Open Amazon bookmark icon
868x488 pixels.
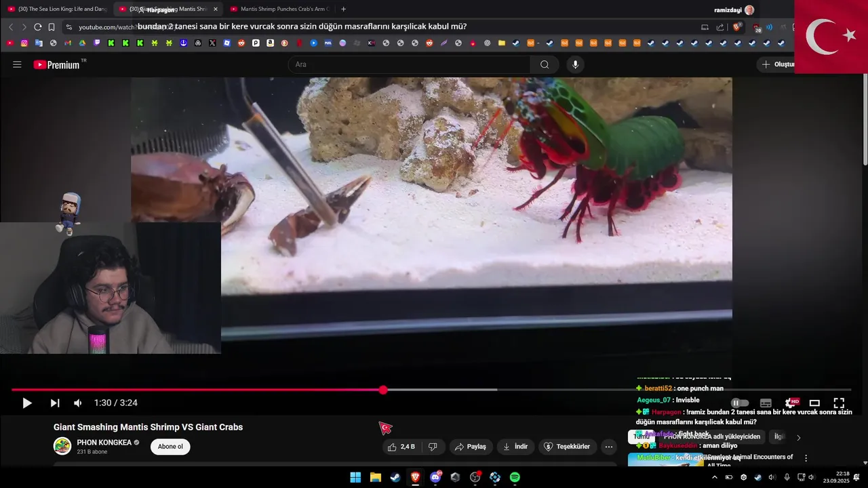pyautogui.click(x=270, y=43)
